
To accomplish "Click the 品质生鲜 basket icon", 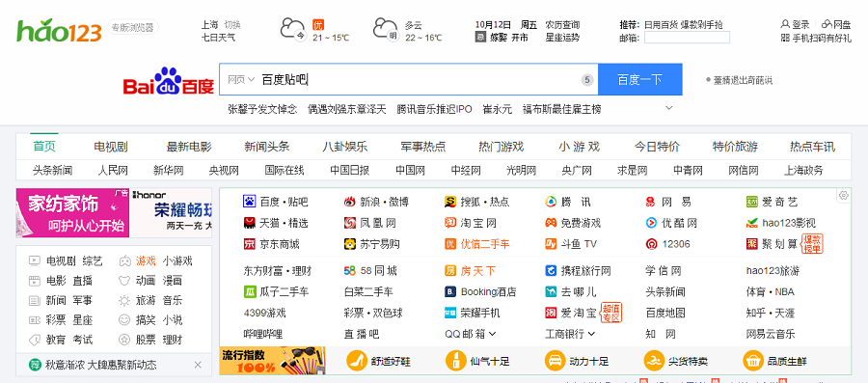I will 753,362.
